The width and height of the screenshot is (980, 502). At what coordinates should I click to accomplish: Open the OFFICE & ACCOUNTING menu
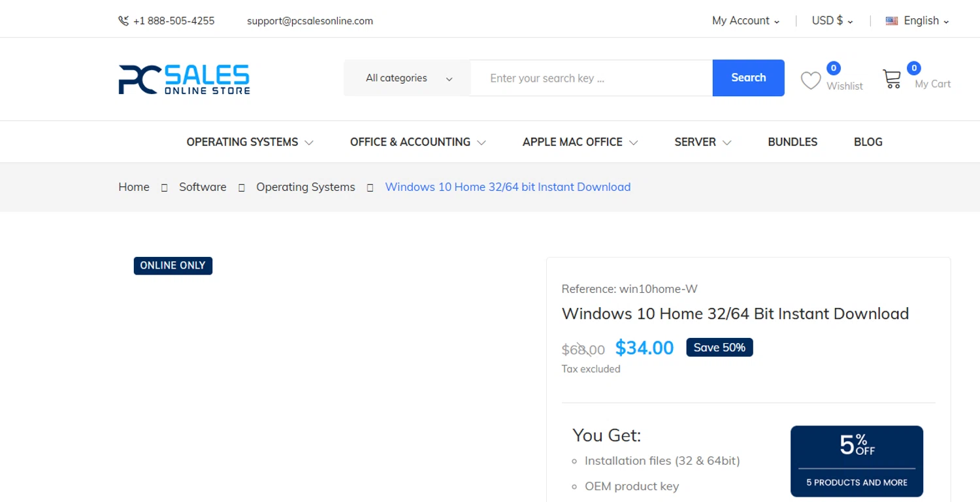pos(410,142)
